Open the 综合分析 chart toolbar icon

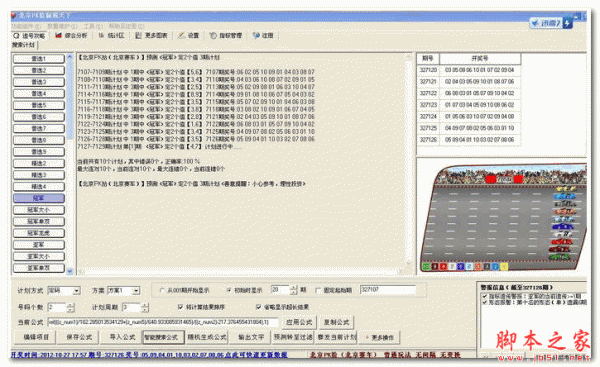point(59,36)
